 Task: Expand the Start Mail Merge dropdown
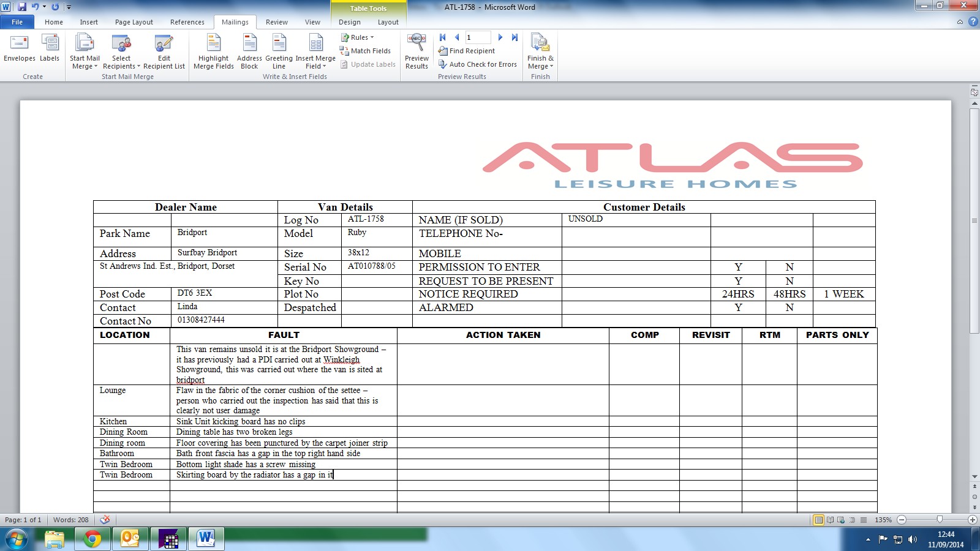85,51
